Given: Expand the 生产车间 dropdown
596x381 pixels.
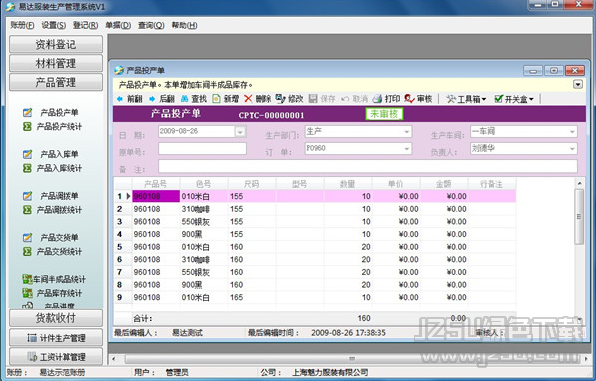Looking at the screenshot, I should coord(572,132).
